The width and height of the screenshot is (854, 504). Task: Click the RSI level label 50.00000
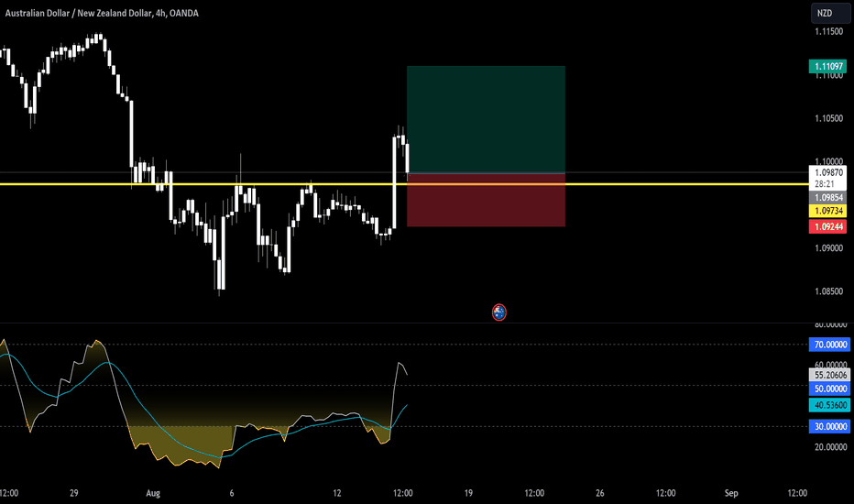tap(829, 389)
